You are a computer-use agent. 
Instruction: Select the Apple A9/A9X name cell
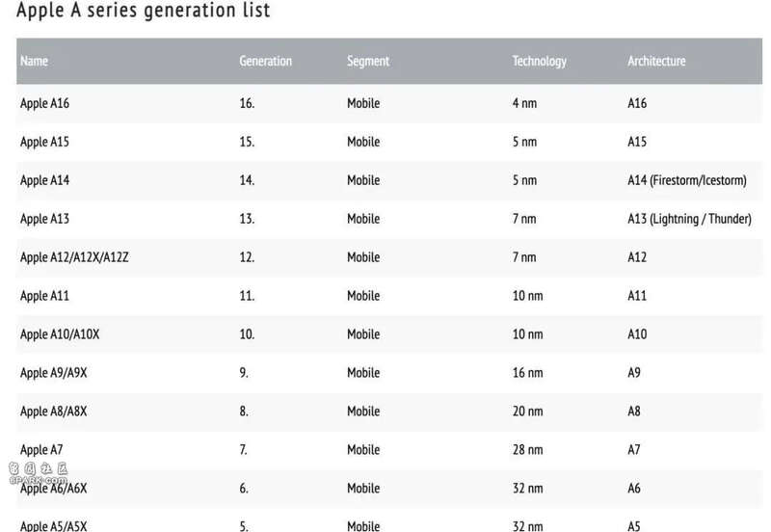[x=54, y=372]
